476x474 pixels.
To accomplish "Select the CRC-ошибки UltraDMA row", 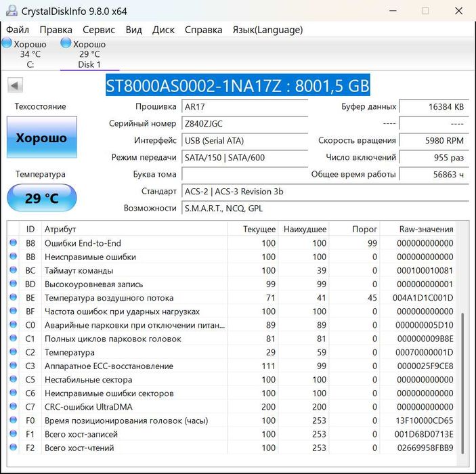I will click(x=232, y=407).
